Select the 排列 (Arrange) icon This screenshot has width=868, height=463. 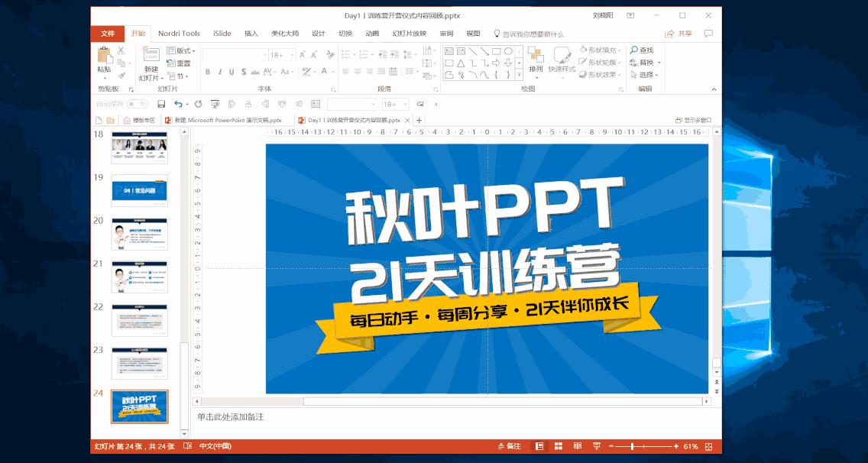click(x=536, y=61)
